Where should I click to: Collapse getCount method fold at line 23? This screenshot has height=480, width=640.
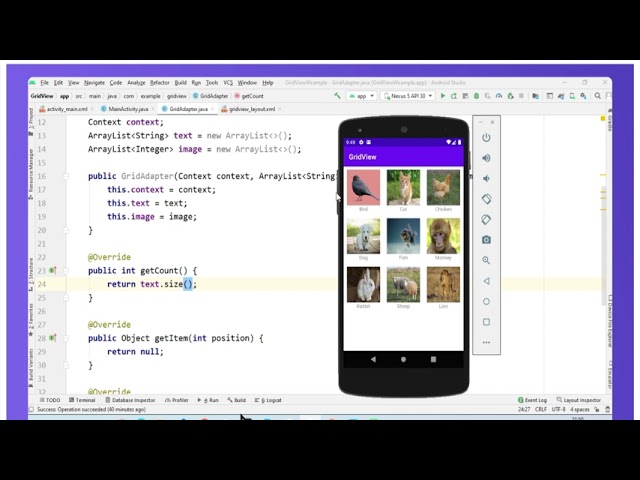click(x=66, y=271)
